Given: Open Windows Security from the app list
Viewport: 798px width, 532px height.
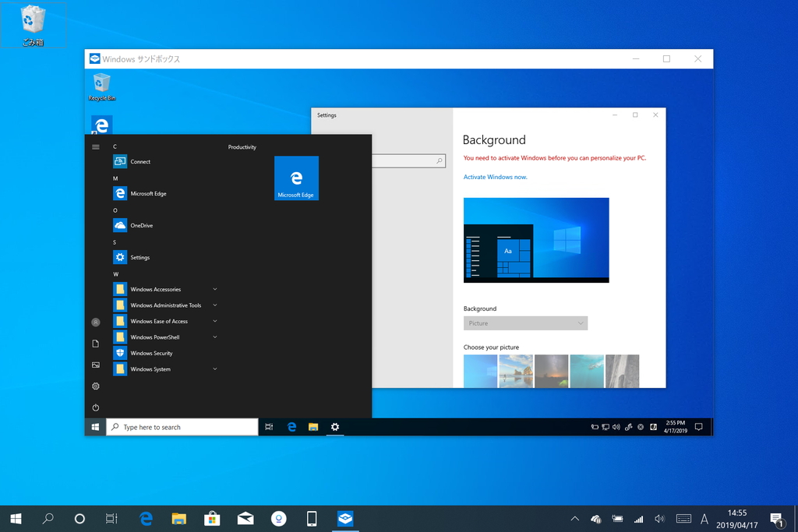Looking at the screenshot, I should pos(143,353).
